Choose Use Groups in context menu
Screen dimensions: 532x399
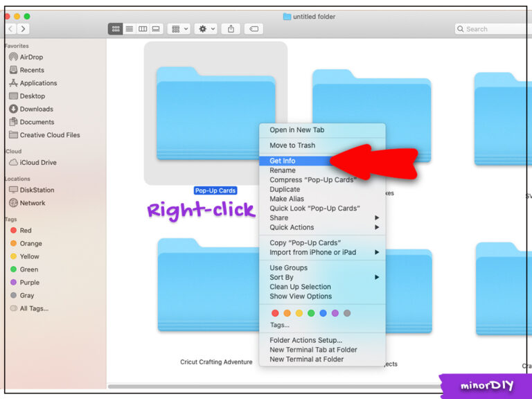pos(322,267)
